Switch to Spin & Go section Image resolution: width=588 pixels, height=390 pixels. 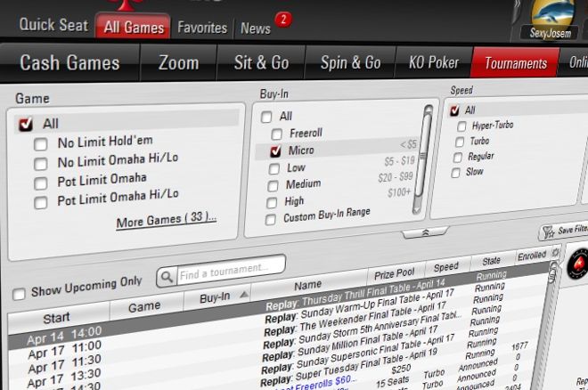click(351, 62)
